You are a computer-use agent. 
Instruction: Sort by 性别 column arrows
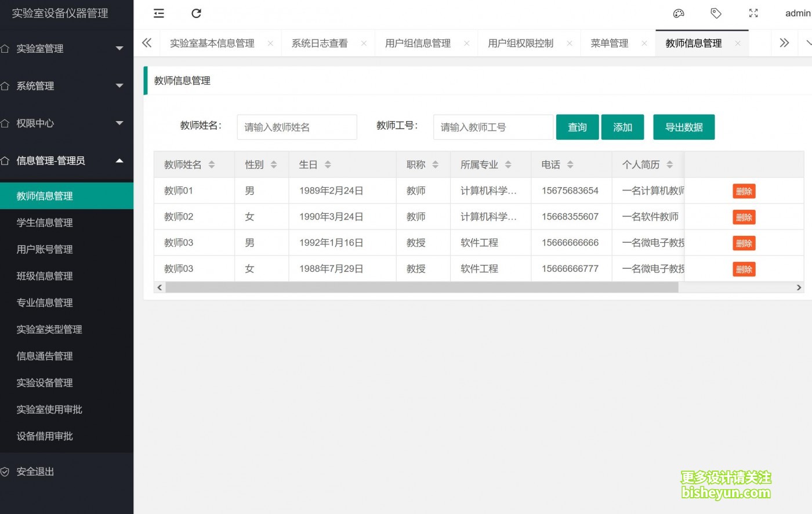click(274, 165)
